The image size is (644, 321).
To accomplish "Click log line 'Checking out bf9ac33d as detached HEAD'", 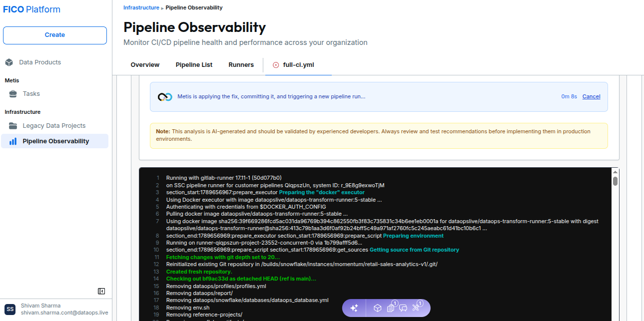I will point(241,279).
